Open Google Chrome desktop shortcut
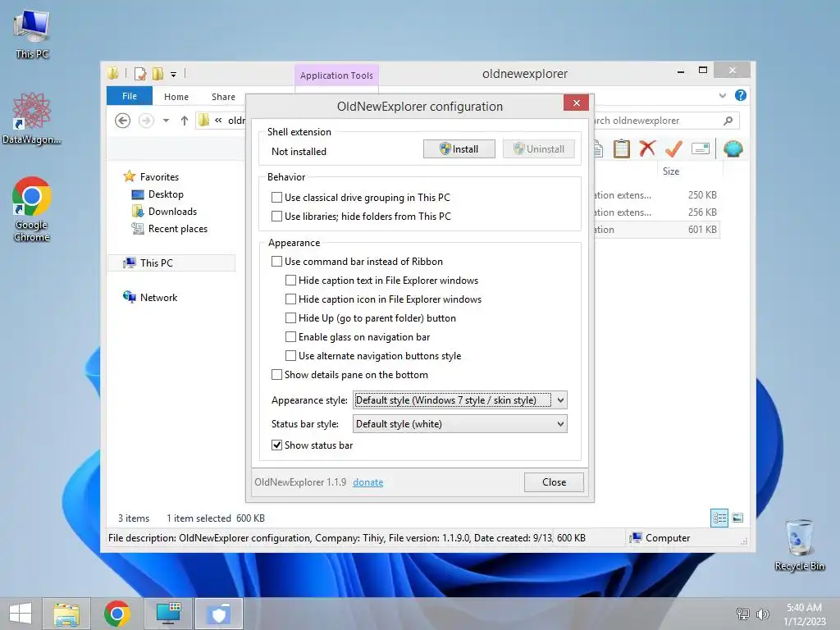This screenshot has width=840, height=630. pyautogui.click(x=32, y=209)
